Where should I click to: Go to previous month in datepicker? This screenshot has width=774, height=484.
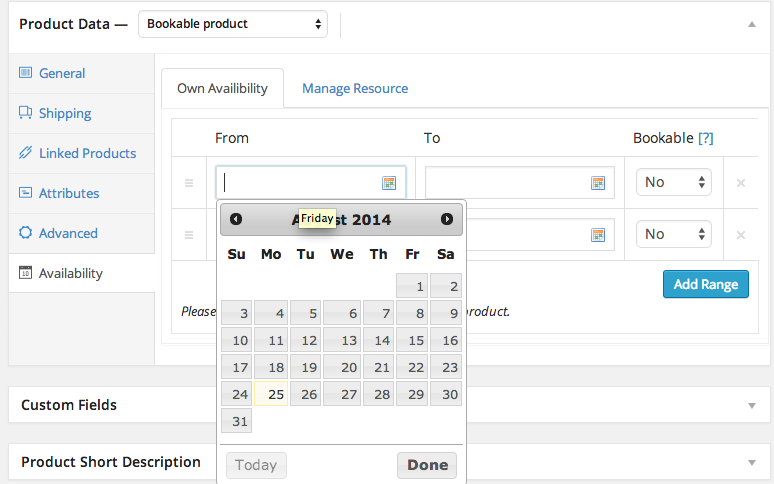point(236,219)
